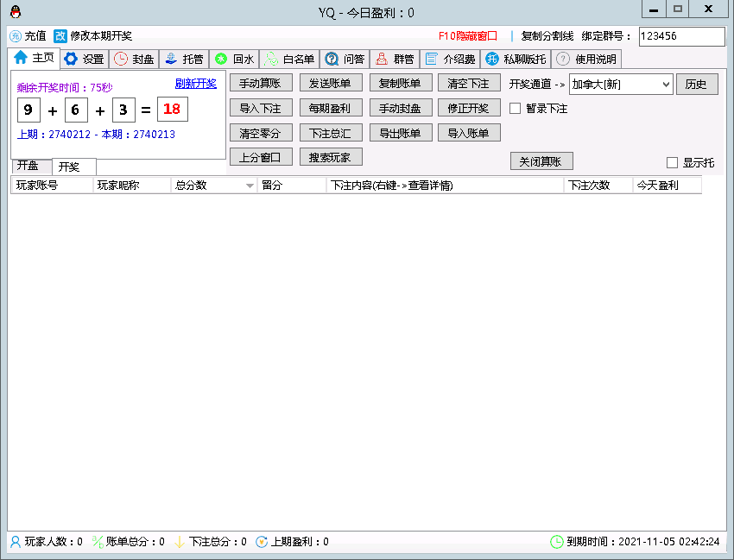Select the 开盘 tab
734x560 pixels.
pyautogui.click(x=30, y=165)
